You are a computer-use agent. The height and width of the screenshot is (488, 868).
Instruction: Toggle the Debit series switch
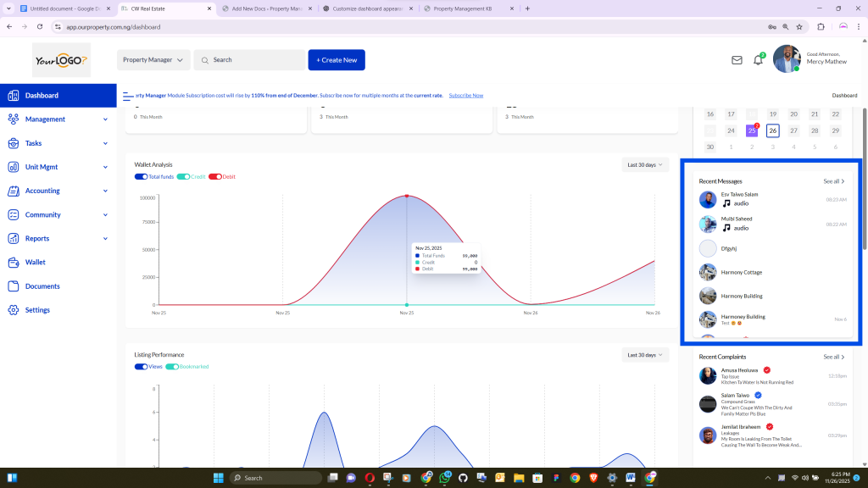click(215, 176)
